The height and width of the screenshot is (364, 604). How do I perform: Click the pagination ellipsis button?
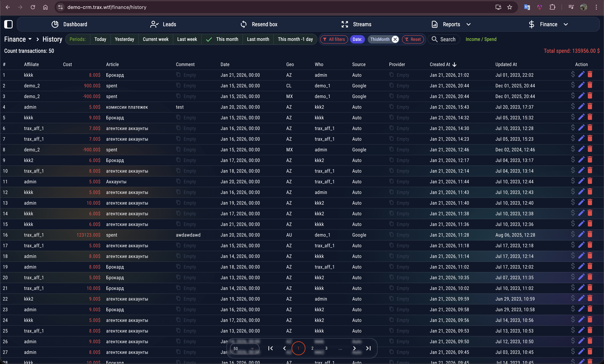pyautogui.click(x=340, y=348)
